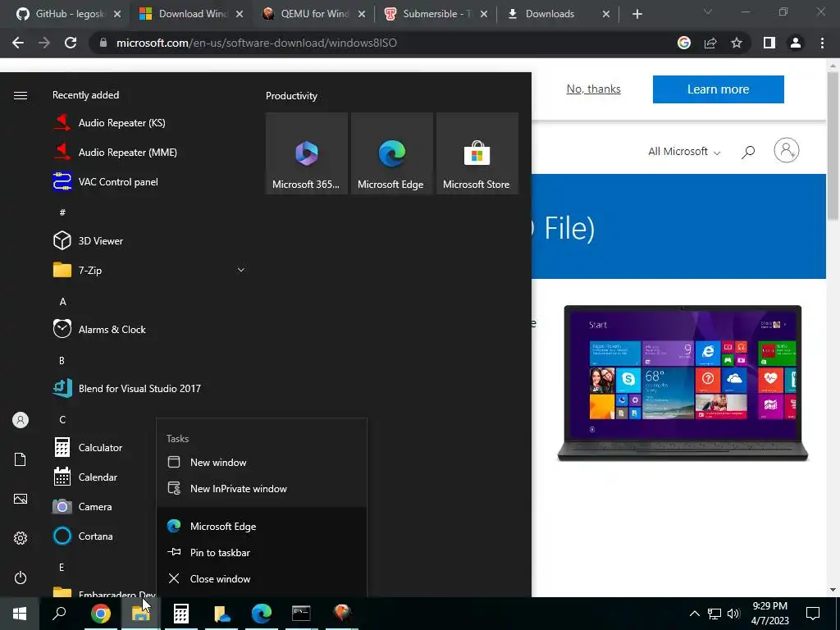The width and height of the screenshot is (840, 630).
Task: Open Calendar app in Start menu
Action: tap(98, 477)
